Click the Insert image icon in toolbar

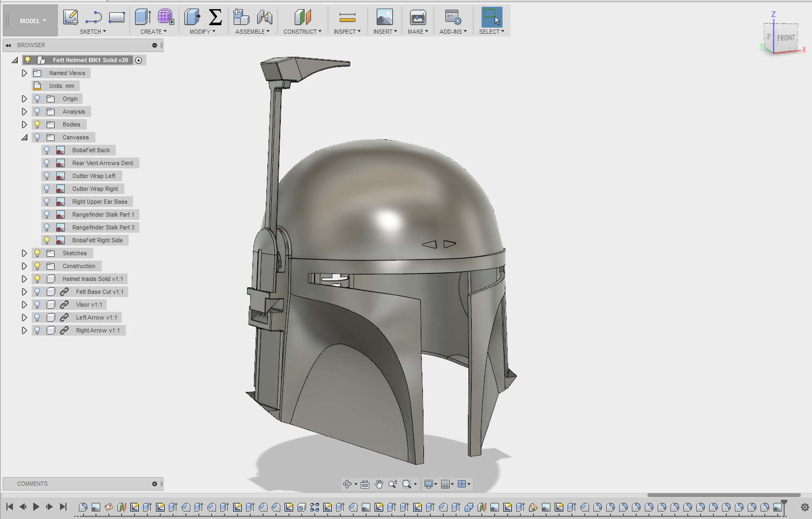click(x=384, y=17)
